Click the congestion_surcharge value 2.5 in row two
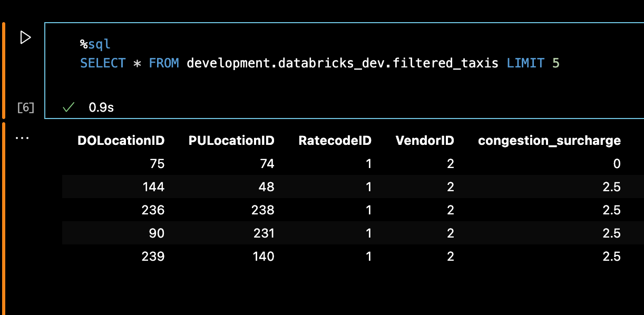 click(611, 186)
